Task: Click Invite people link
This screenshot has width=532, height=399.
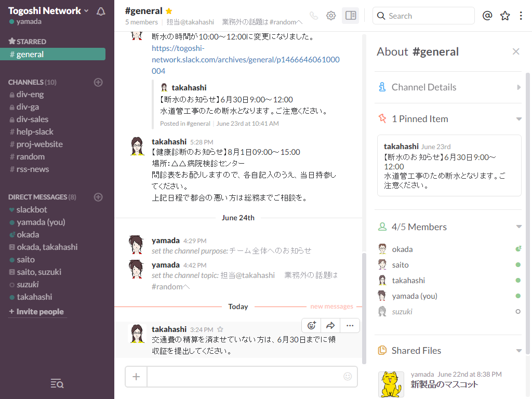Action: tap(37, 312)
